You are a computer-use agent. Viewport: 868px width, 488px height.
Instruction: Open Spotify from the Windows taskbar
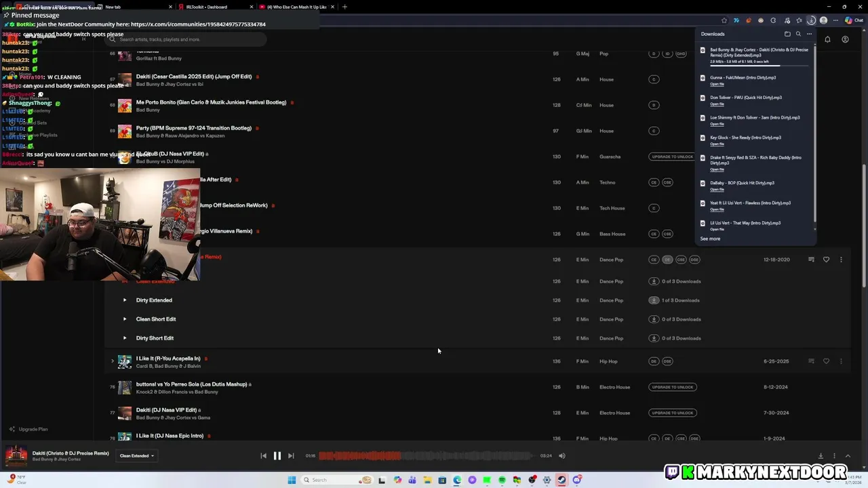coord(502,480)
